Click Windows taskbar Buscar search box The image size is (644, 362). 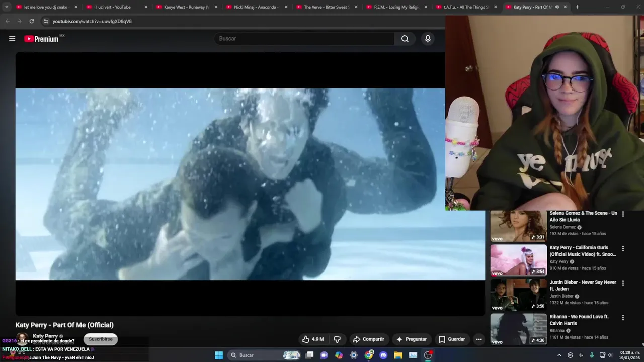coord(264,355)
